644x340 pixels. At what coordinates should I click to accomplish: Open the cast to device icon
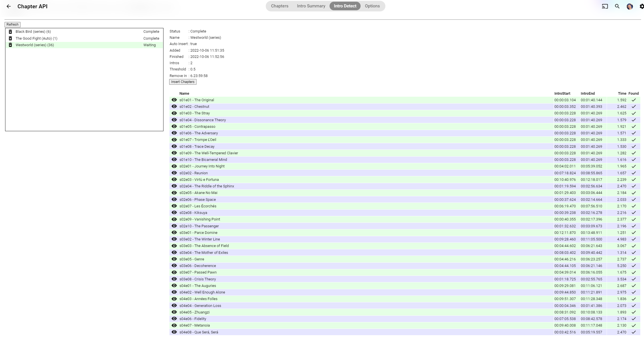tap(605, 6)
